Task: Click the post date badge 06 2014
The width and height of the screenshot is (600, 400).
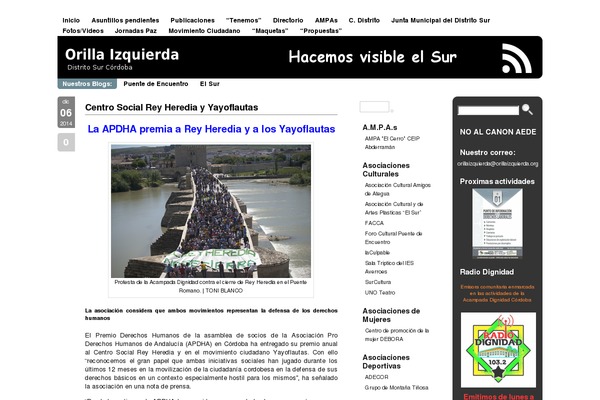Action: click(x=66, y=112)
